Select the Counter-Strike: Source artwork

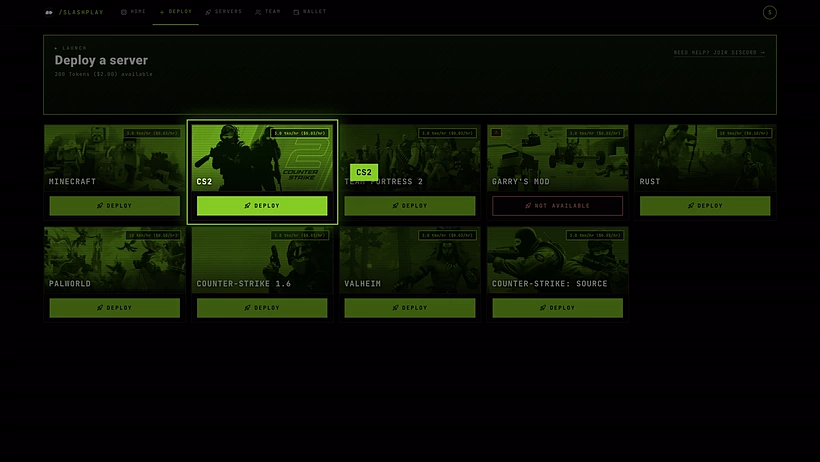tap(557, 260)
